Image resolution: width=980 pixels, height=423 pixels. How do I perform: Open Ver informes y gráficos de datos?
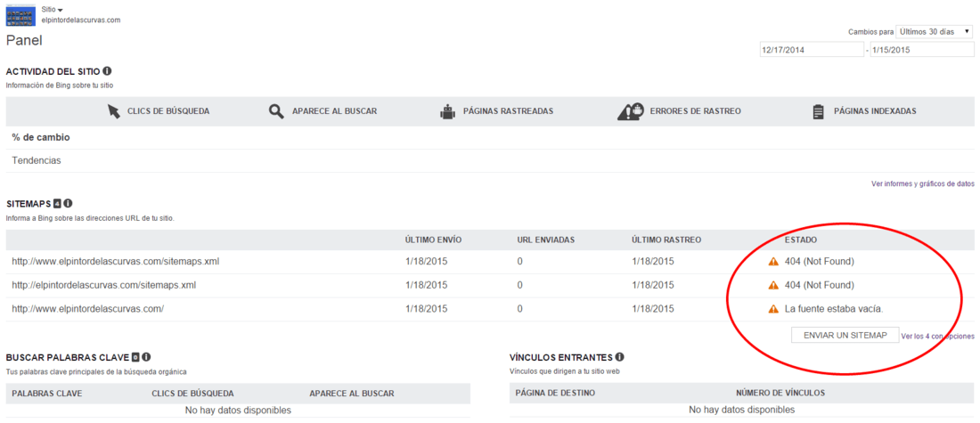coord(922,183)
